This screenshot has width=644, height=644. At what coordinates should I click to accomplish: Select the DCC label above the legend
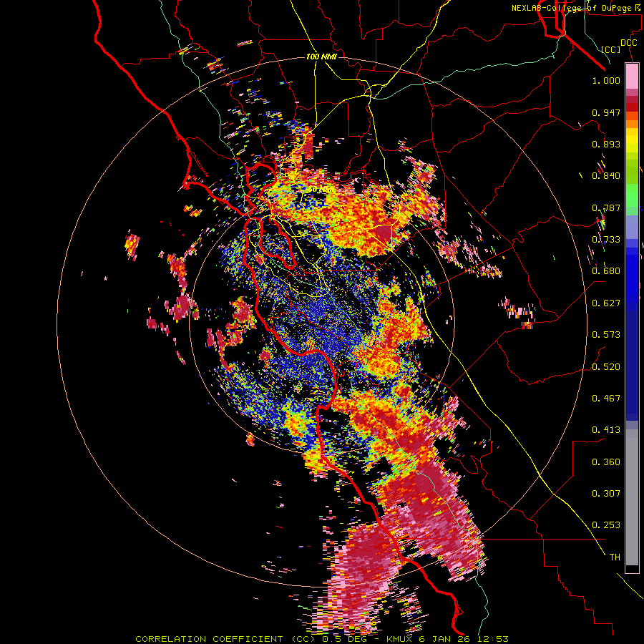point(628,43)
